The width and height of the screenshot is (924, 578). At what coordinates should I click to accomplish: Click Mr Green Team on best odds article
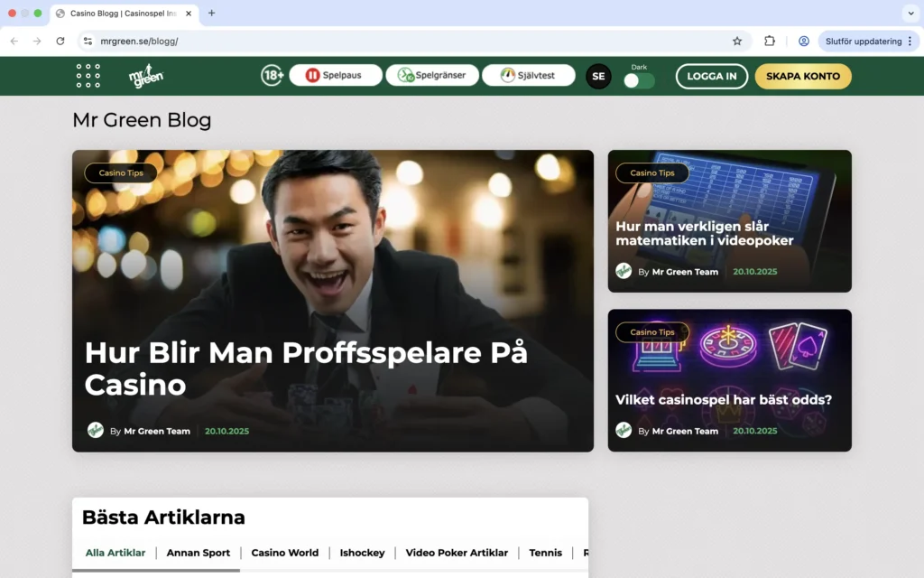[685, 431]
